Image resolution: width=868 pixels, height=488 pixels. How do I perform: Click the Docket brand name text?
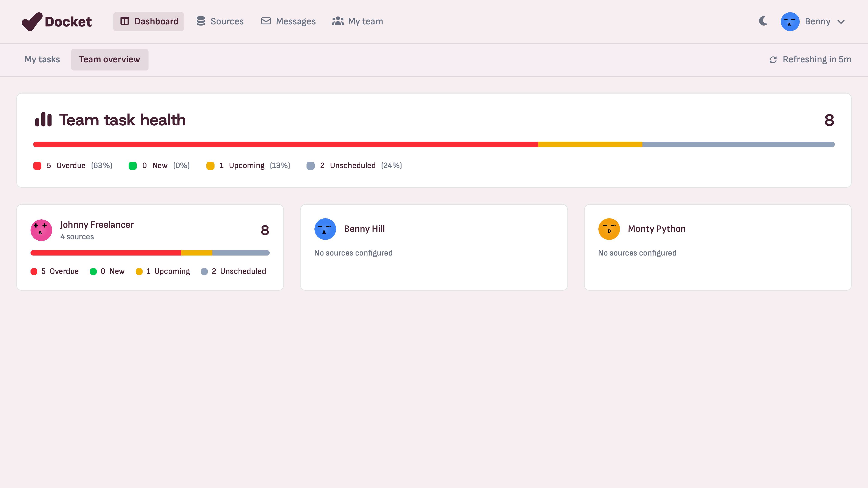[68, 22]
